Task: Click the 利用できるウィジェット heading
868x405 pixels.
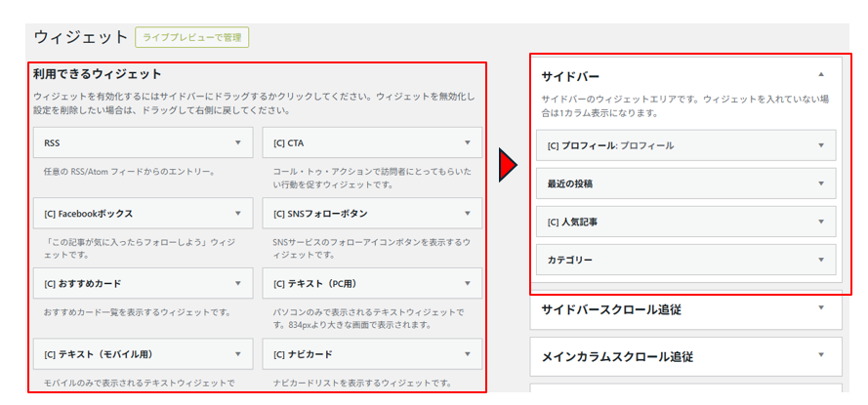Action: 97,73
